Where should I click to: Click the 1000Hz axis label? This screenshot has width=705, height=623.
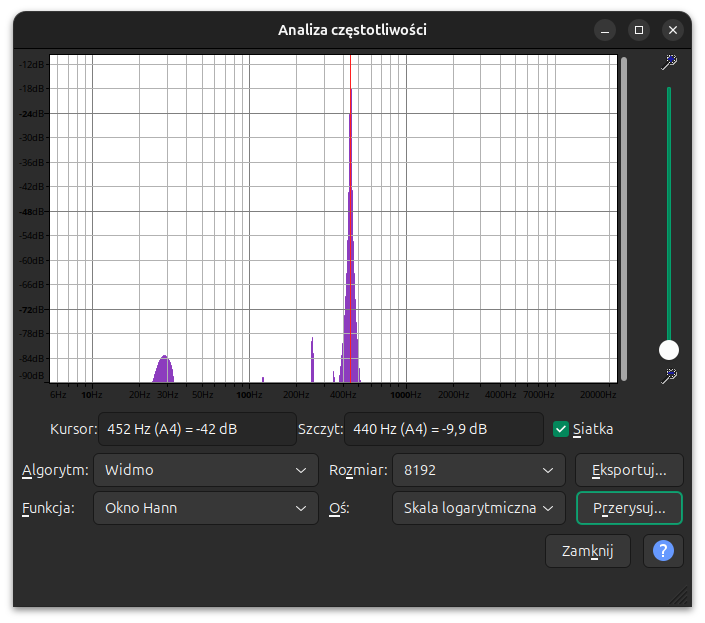tap(406, 395)
